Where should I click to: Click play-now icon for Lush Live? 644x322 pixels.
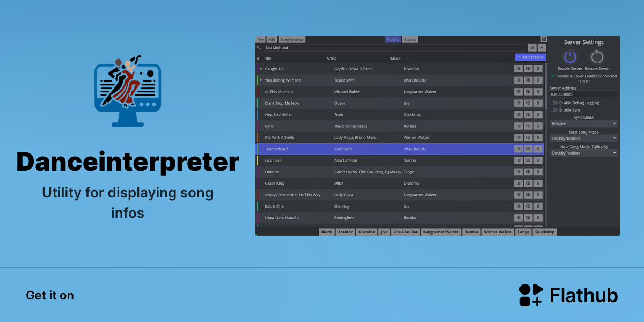click(518, 160)
